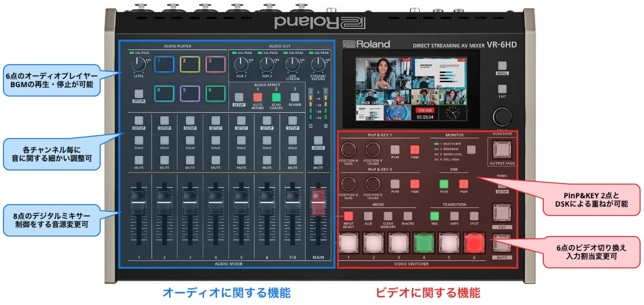The image size is (644, 305).
Task: Open the Audio Effect SETUP button
Action: (239, 97)
